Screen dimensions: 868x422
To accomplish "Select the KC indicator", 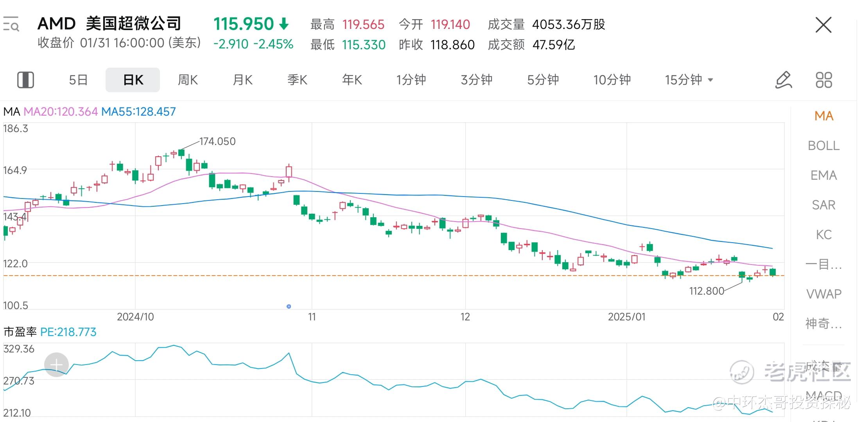I will pos(824,235).
